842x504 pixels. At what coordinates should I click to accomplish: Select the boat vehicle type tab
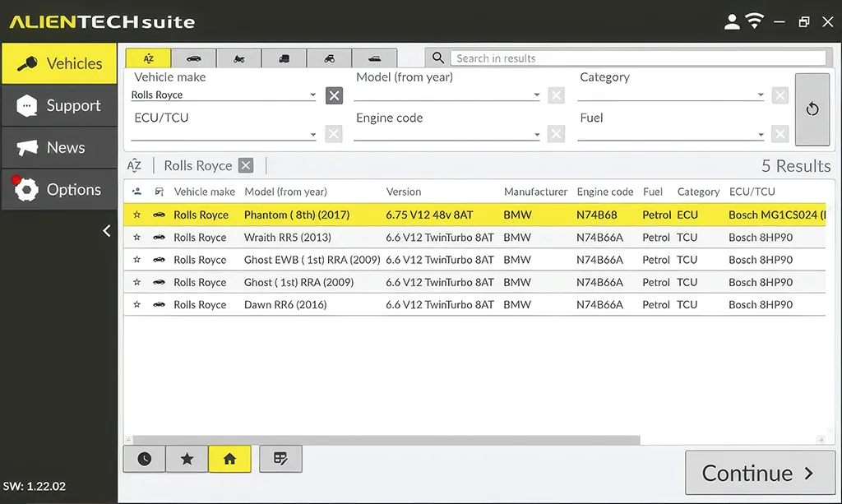tap(374, 58)
